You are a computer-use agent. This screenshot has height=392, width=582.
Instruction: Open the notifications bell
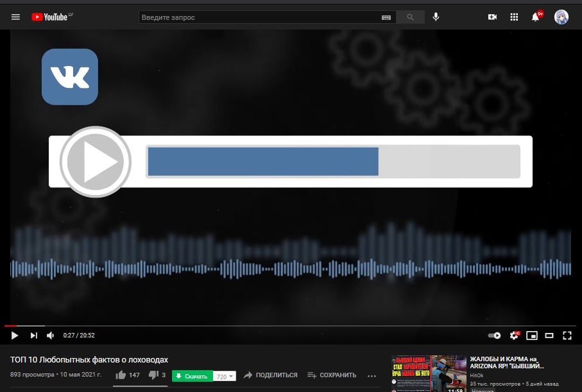tap(536, 17)
